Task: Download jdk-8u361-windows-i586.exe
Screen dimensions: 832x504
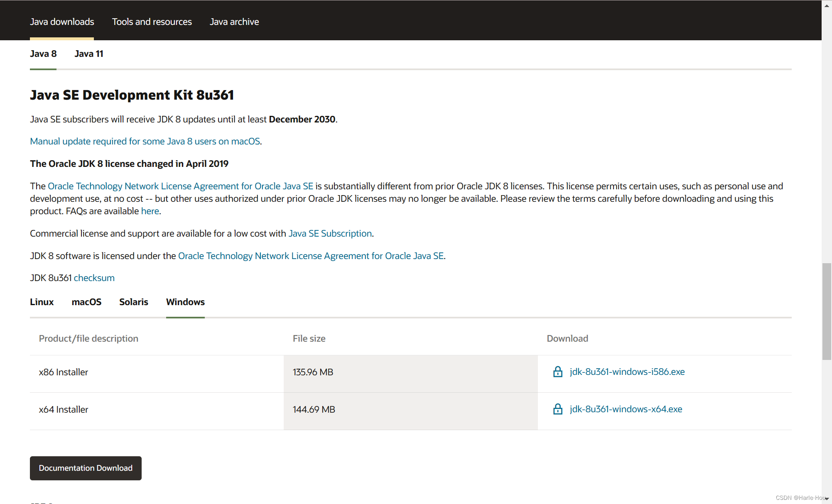Action: point(627,372)
